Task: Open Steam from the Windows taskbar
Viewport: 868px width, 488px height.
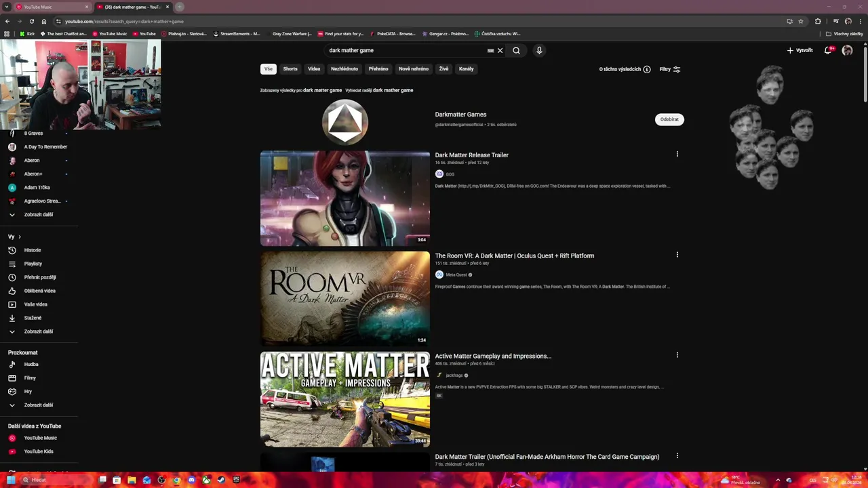Action: [221, 480]
